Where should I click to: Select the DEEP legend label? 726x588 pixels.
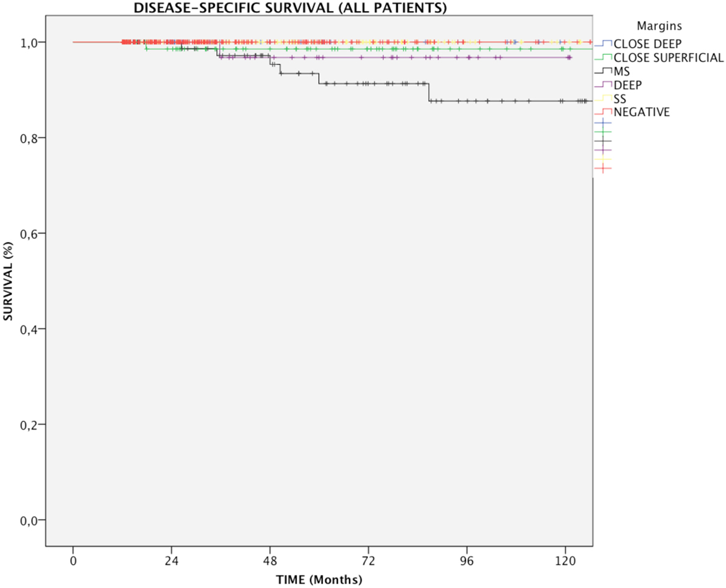(627, 85)
